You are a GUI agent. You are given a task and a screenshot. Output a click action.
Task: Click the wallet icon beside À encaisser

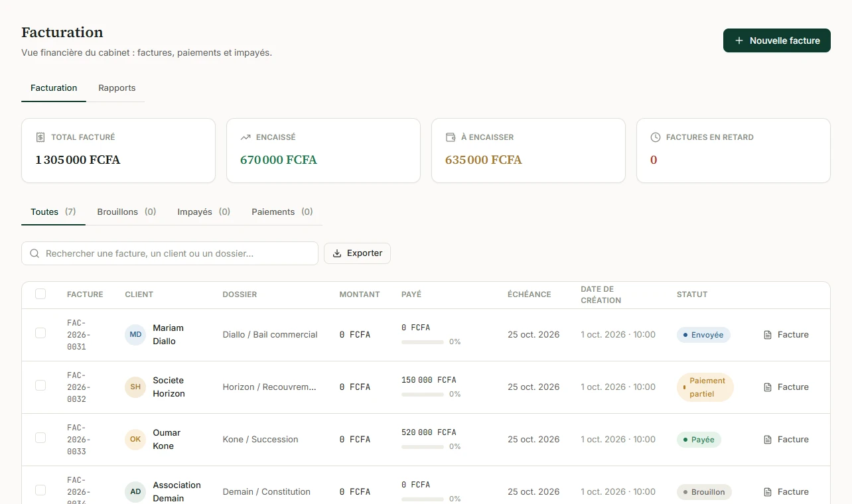(x=451, y=137)
